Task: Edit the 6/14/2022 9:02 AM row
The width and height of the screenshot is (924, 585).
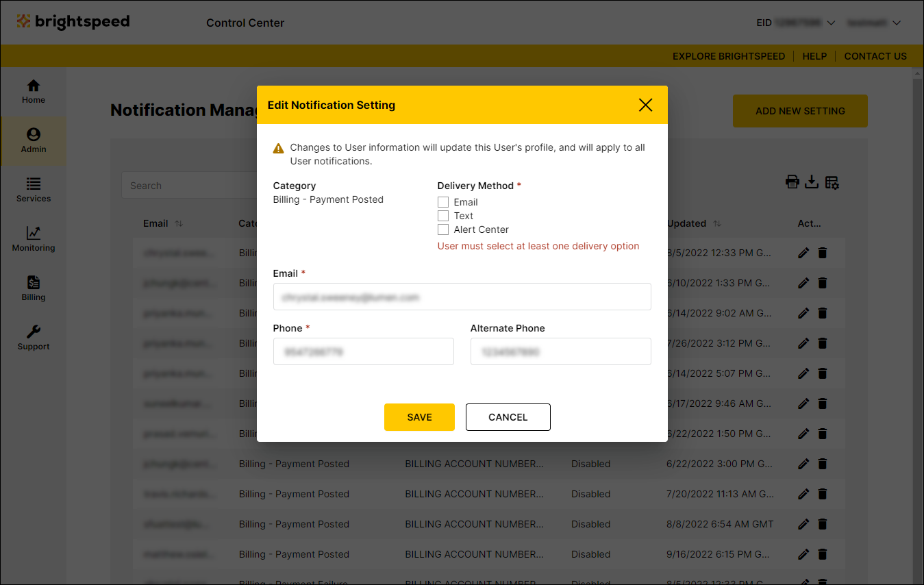Action: click(x=803, y=313)
